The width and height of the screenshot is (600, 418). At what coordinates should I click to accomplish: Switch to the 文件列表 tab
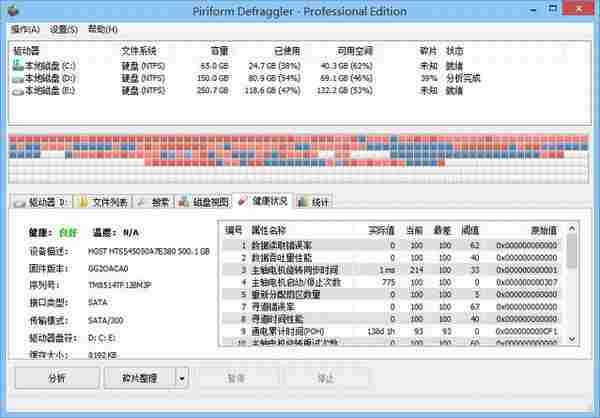click(x=103, y=202)
